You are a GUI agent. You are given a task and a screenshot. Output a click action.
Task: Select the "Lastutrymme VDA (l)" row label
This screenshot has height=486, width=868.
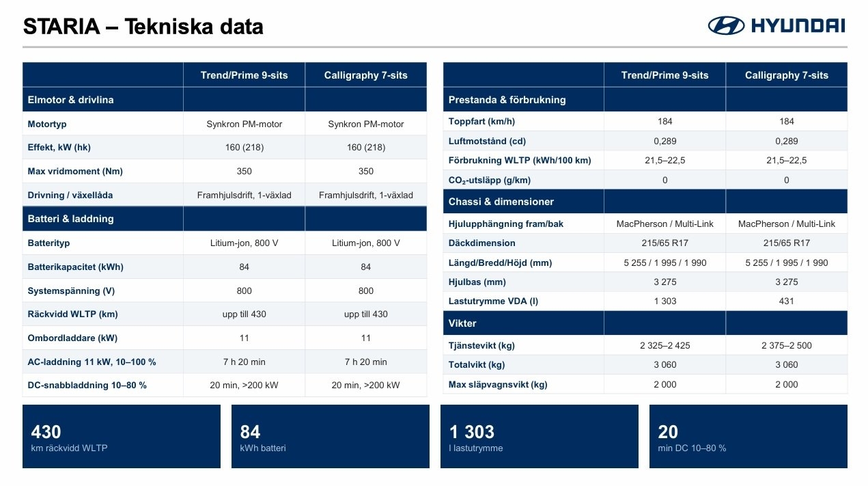point(493,301)
